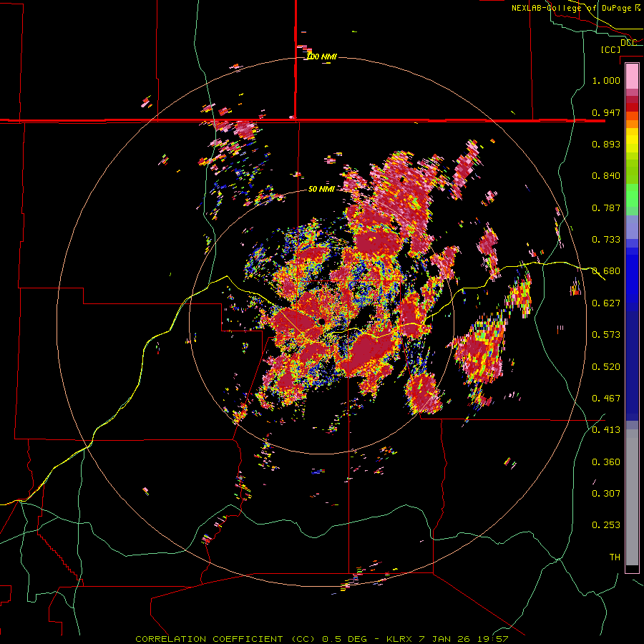Image resolution: width=644 pixels, height=644 pixels.
Task: Select the 0.413 scale value
Action: coord(606,430)
